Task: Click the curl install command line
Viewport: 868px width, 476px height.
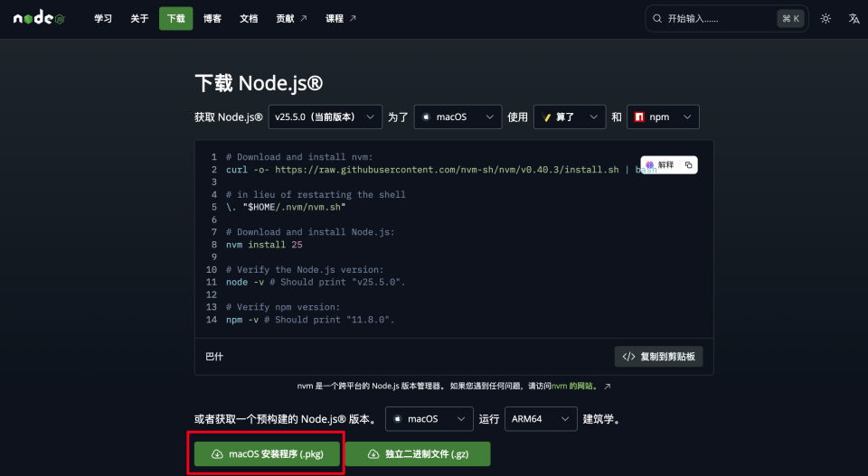Action: tap(441, 170)
